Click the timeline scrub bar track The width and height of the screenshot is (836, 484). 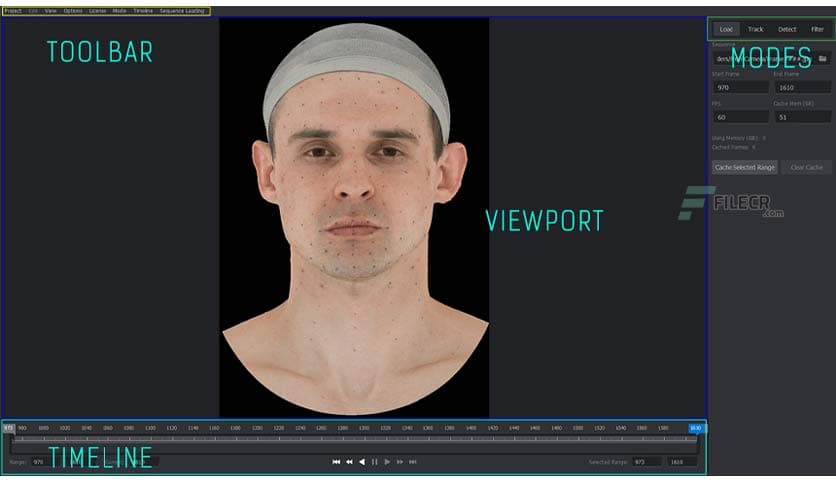point(350,439)
